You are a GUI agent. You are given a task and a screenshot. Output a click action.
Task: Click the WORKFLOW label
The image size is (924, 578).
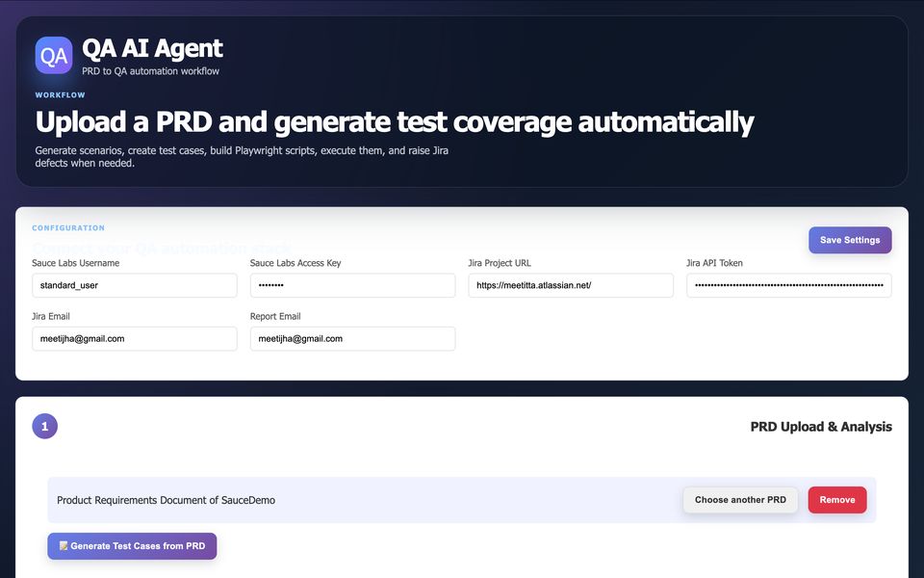tap(60, 95)
